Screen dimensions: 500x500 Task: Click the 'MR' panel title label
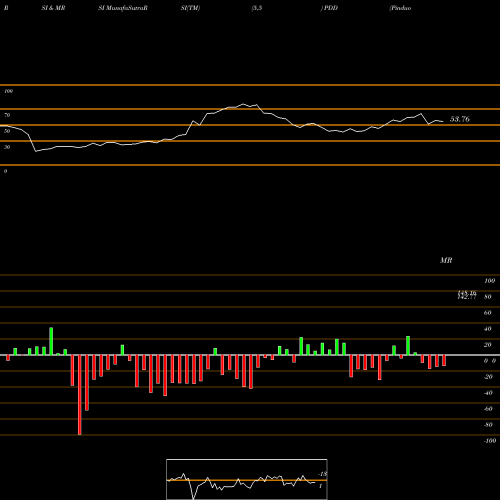(446, 260)
